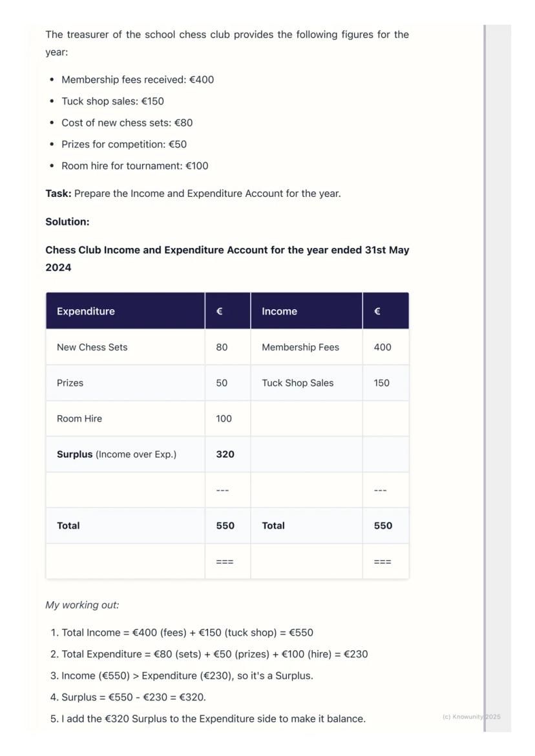535x756 pixels.
Task: Select the New Chess Sets table cell
Action: [x=92, y=347]
